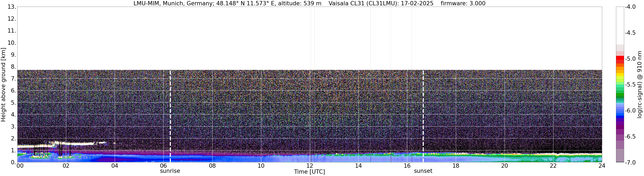This screenshot has width=644, height=176.
Task: Click the dashed white sunrise marker line
Action: [170, 116]
